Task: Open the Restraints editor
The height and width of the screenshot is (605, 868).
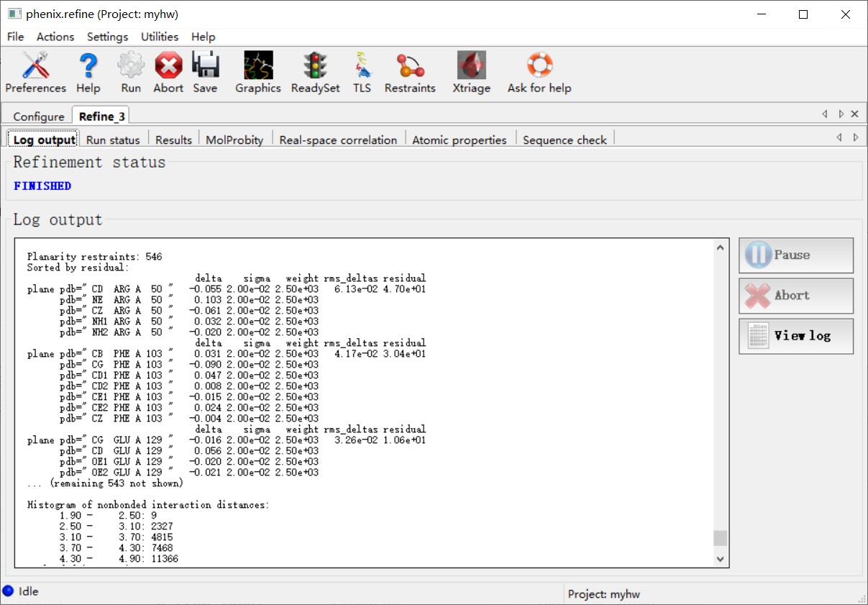Action: pos(410,73)
